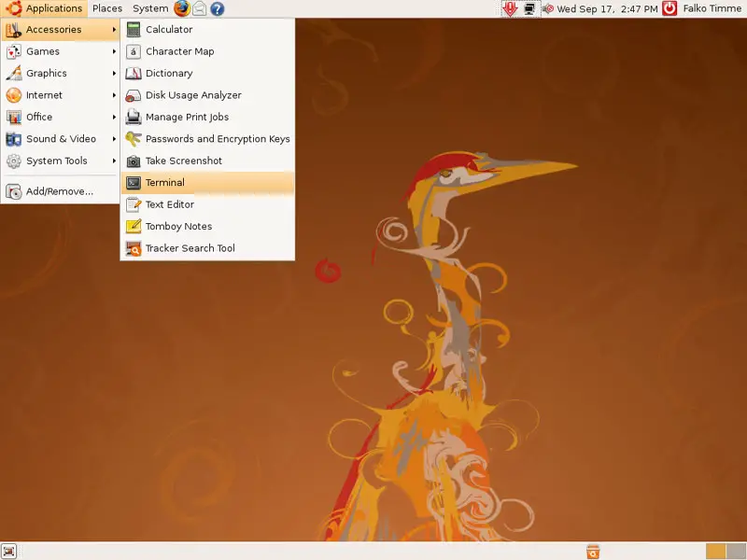747x560 pixels.
Task: Expand the Graphics submenu arrow
Action: [x=114, y=74]
